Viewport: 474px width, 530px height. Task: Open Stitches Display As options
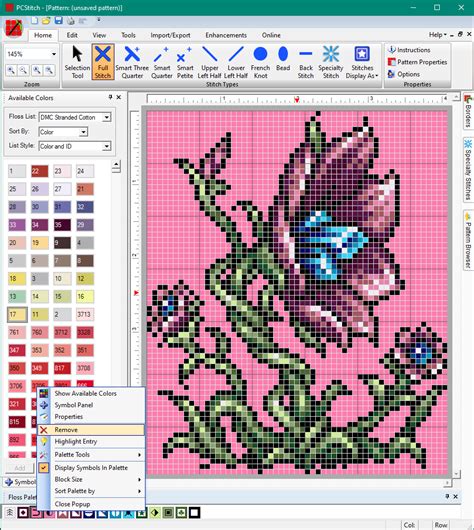click(x=362, y=62)
